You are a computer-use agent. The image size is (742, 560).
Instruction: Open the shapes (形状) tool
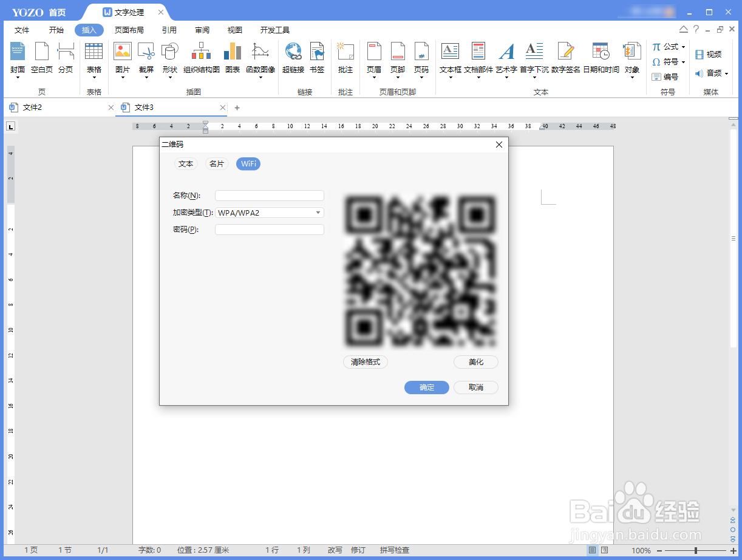[169, 60]
